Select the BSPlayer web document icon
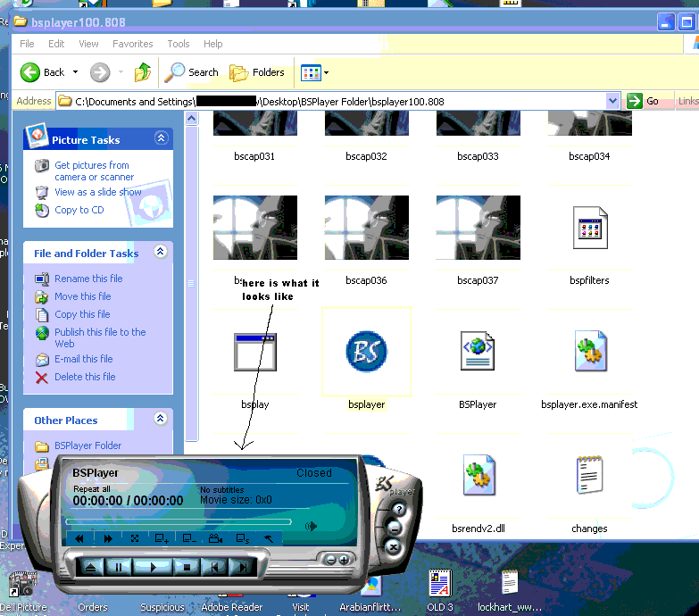This screenshot has height=616, width=699. [x=478, y=351]
